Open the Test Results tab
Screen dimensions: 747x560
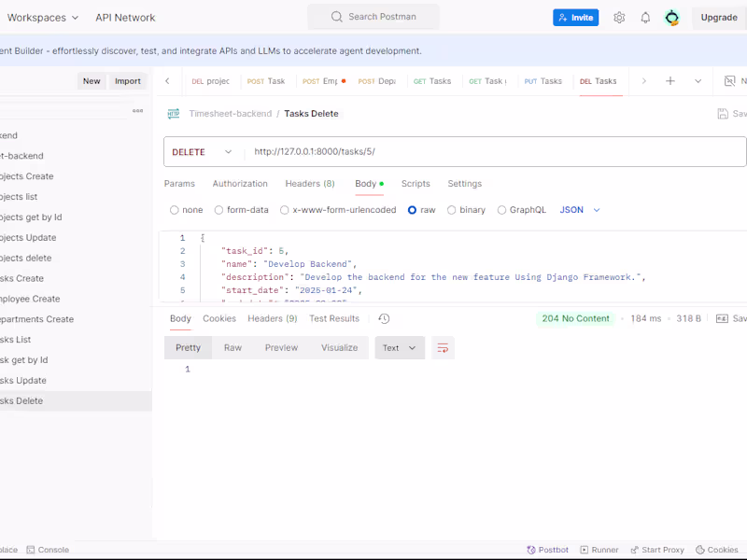point(334,318)
